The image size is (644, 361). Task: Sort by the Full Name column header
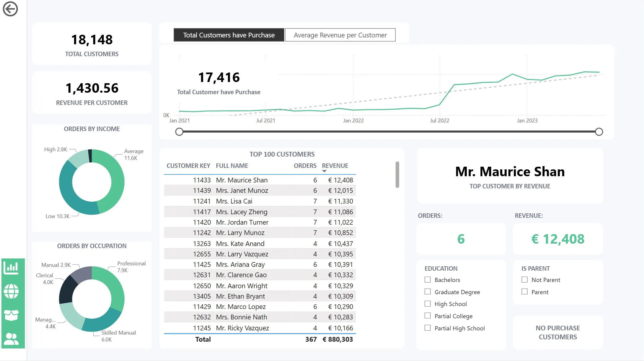coord(232,166)
